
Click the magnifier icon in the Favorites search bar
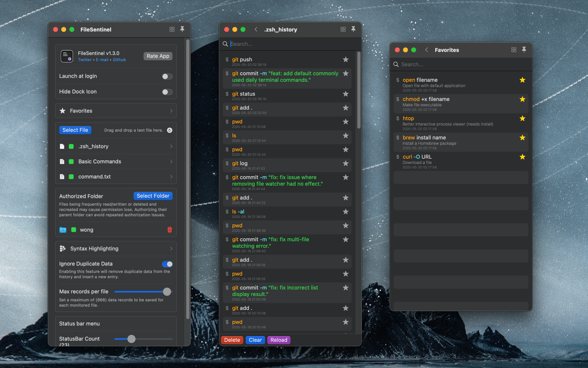click(396, 64)
